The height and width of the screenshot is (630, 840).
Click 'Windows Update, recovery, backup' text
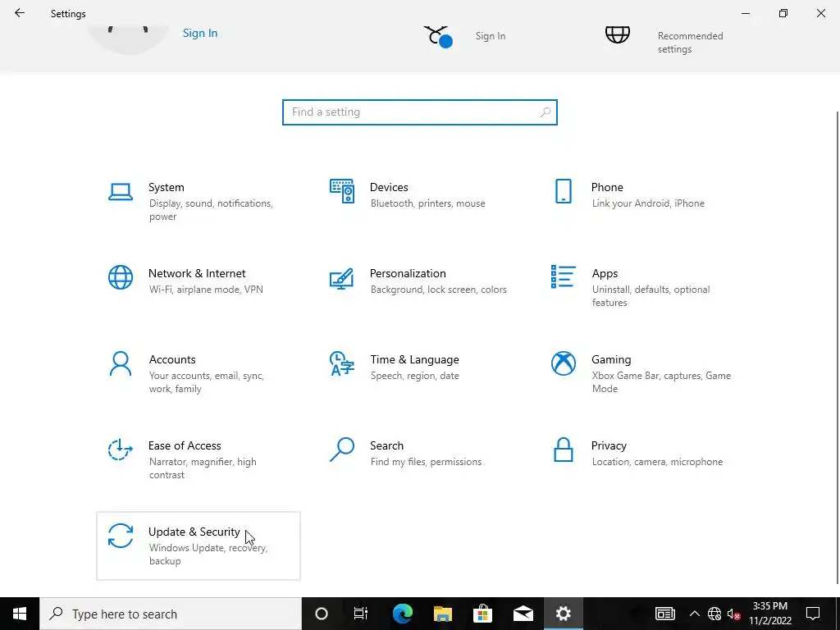[x=208, y=555]
